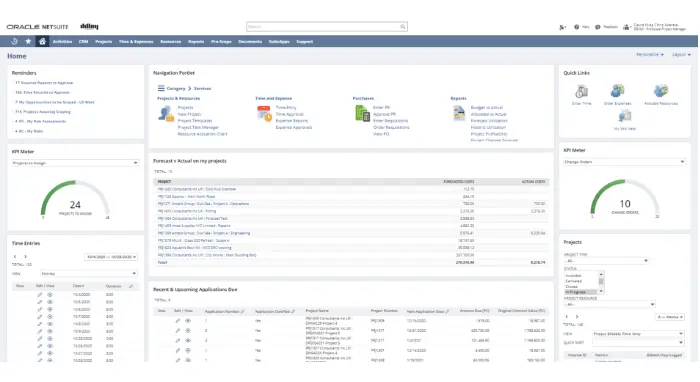View first application row eye icon
The width and height of the screenshot is (700, 382).
[188, 321]
